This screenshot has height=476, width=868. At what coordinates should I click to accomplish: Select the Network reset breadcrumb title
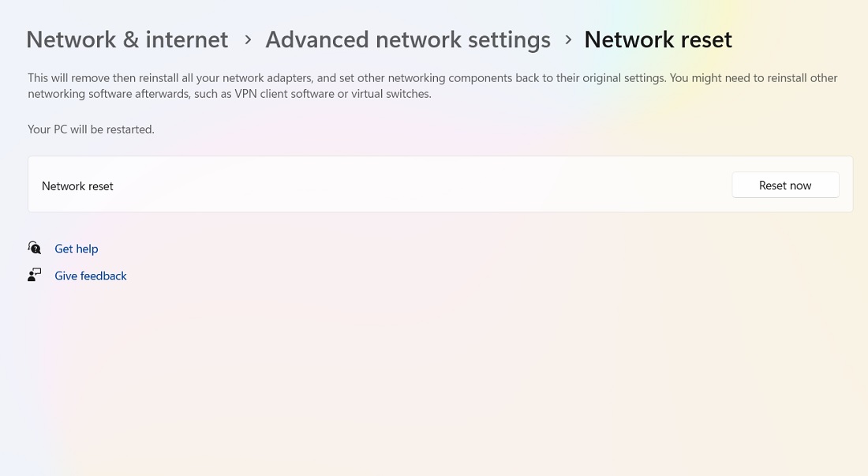pos(658,39)
